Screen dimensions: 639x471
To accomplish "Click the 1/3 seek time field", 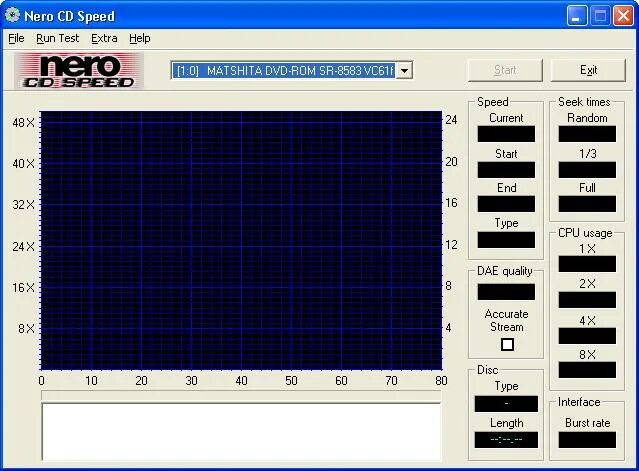I will pos(587,170).
